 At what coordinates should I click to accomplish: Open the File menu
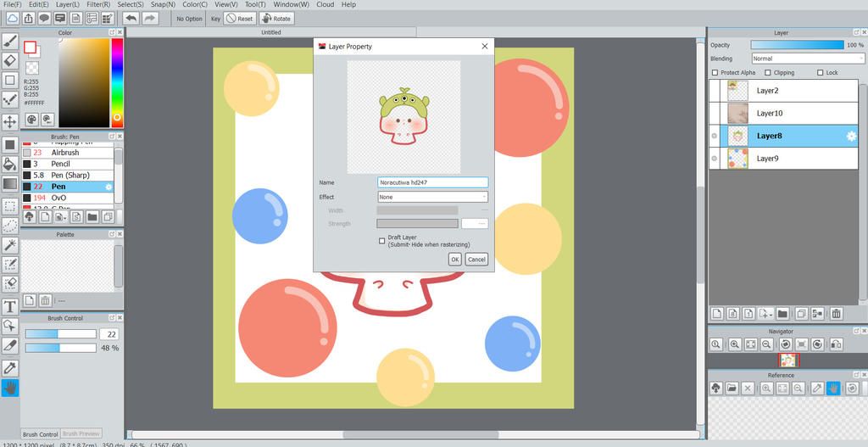pos(12,4)
